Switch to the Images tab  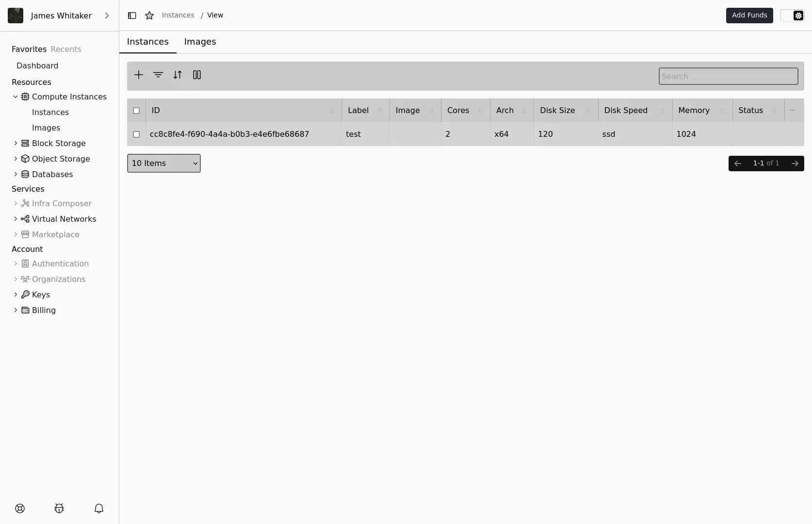click(200, 42)
